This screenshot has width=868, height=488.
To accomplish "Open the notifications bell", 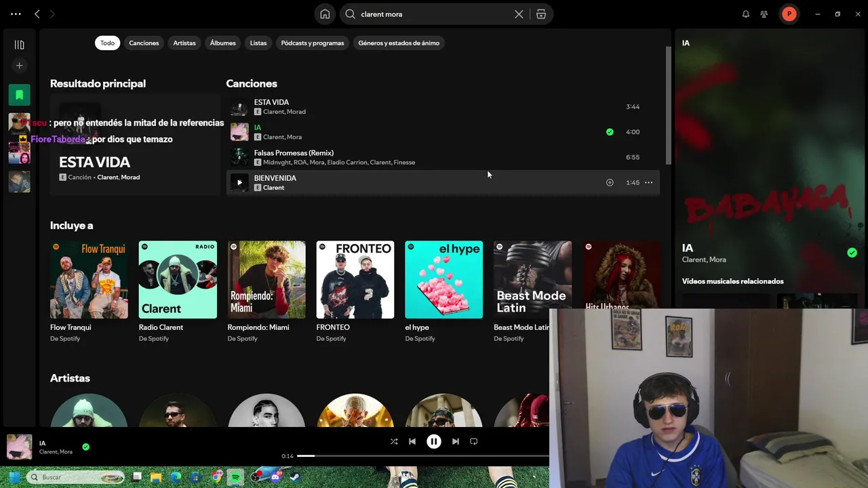I will (746, 14).
